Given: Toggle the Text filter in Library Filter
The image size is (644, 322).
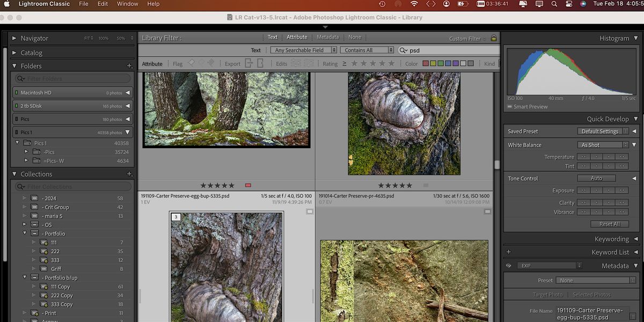Looking at the screenshot, I should coord(273,38).
